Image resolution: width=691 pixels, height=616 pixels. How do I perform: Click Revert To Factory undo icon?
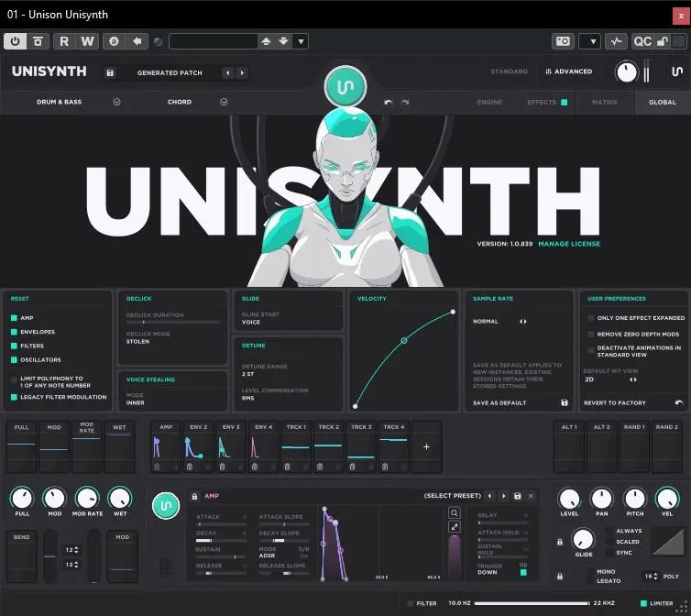[x=679, y=402]
